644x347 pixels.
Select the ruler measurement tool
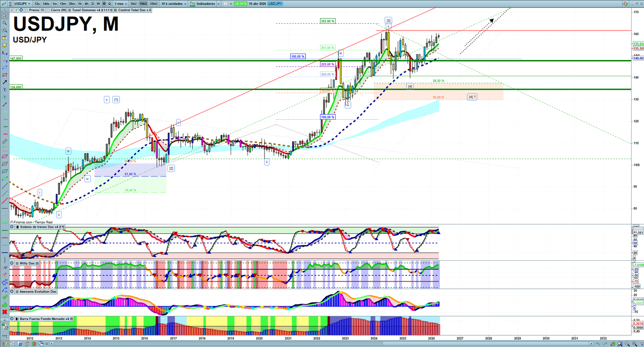(5, 141)
